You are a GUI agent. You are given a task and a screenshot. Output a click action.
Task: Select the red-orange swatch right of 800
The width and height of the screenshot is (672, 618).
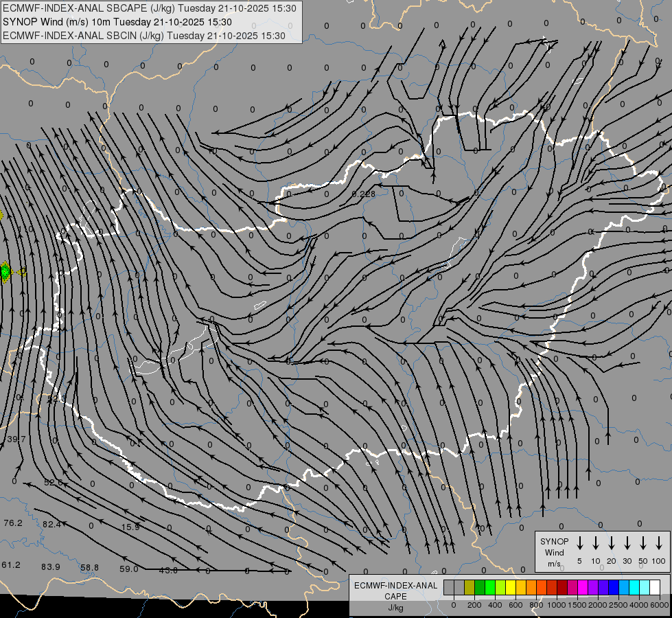(542, 587)
